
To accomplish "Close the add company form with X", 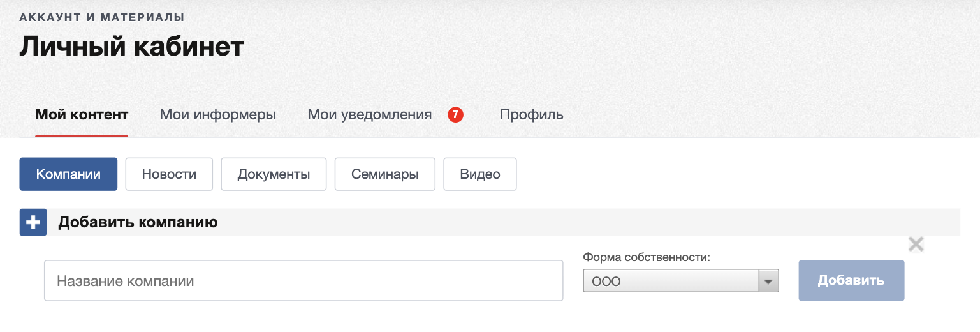I will coord(916,244).
